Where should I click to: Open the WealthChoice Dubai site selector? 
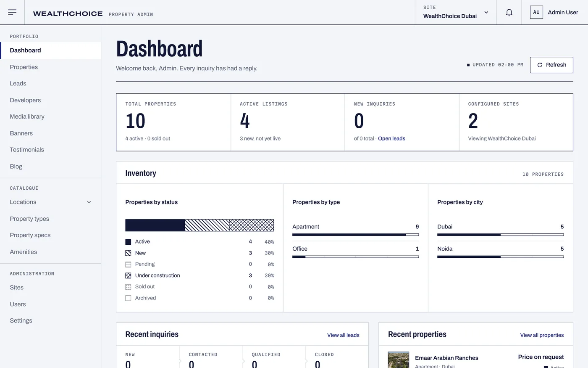[x=456, y=12]
